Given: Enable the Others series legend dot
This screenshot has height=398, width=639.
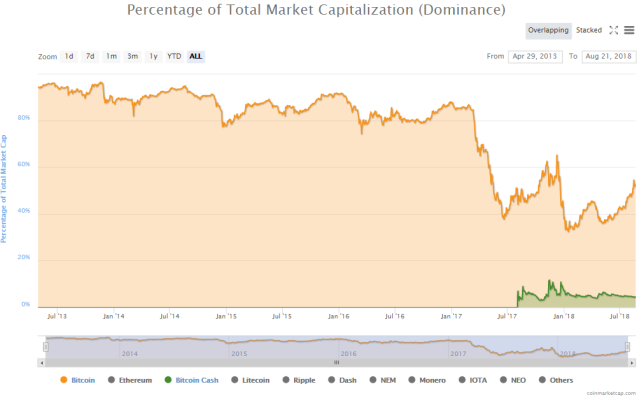Looking at the screenshot, I should point(542,380).
